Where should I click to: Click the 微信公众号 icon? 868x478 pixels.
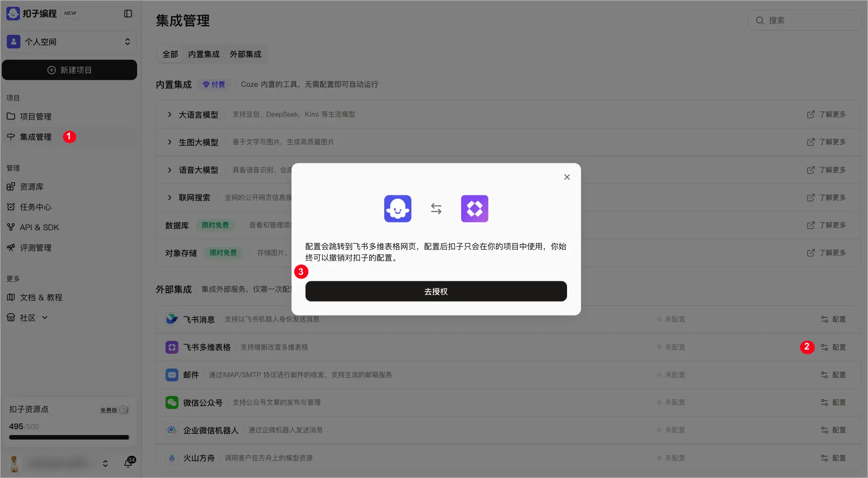172,402
